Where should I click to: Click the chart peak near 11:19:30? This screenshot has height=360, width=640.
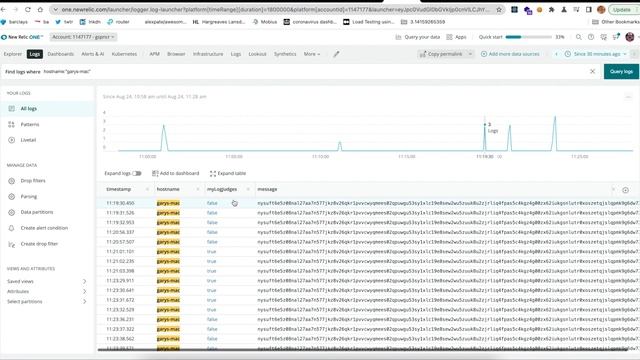coord(484,124)
